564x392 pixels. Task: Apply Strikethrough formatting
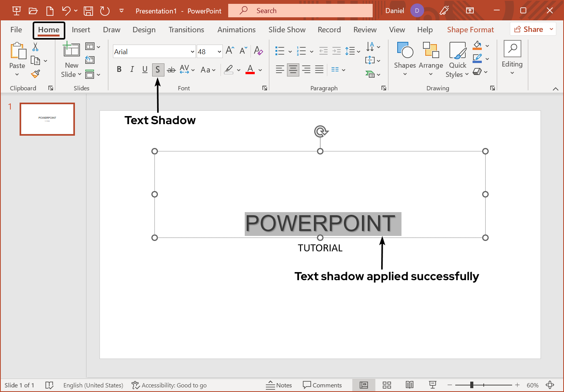171,70
